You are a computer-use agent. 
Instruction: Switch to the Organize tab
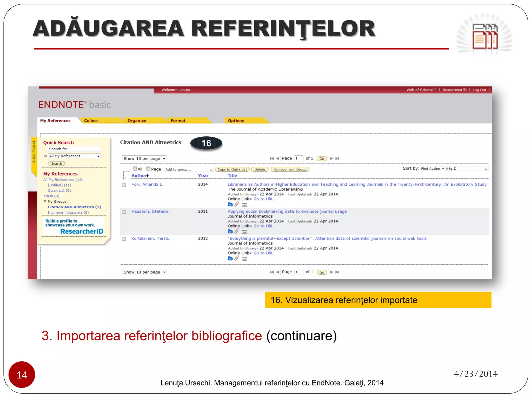(x=137, y=121)
